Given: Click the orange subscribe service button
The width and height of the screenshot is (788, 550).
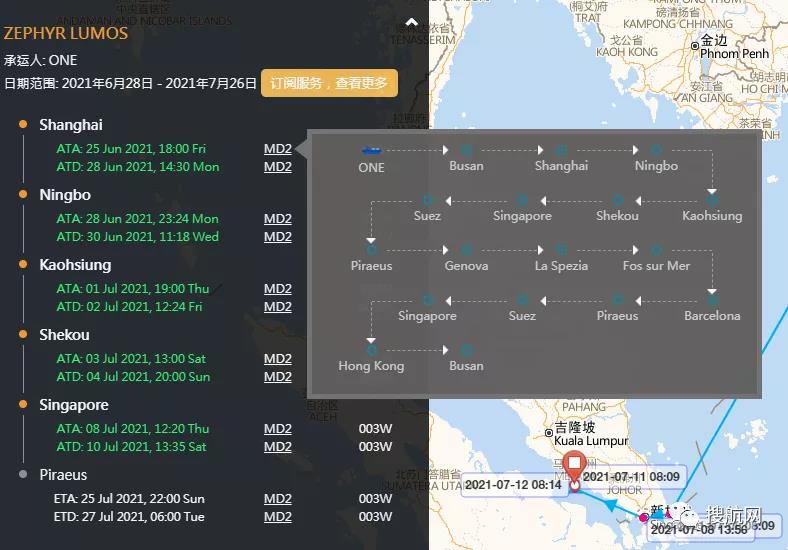Looking at the screenshot, I should coord(329,83).
